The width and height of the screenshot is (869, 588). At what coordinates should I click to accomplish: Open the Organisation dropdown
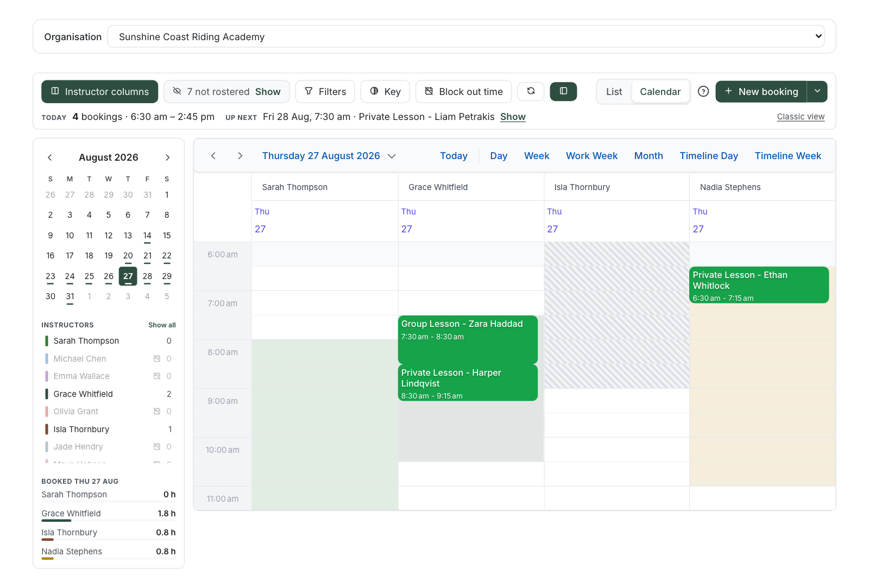(x=466, y=36)
